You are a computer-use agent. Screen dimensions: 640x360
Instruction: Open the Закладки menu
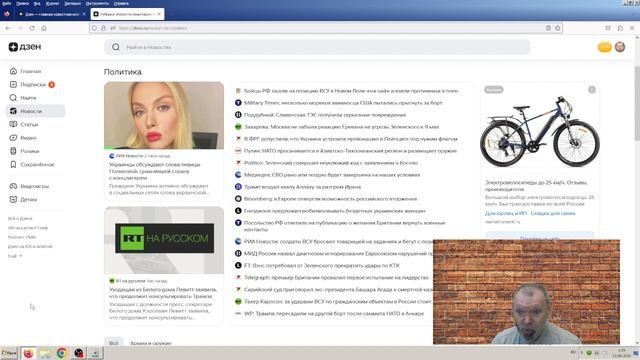pyautogui.click(x=73, y=3)
